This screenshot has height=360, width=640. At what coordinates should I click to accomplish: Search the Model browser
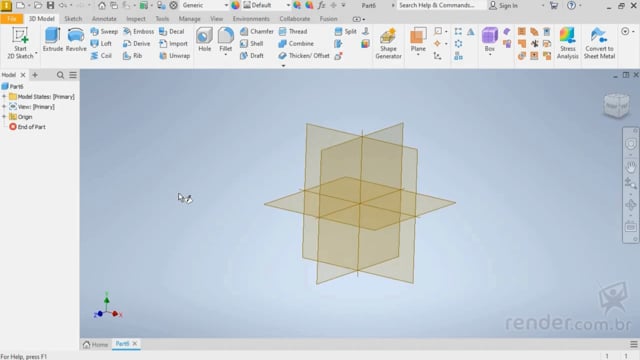click(60, 75)
